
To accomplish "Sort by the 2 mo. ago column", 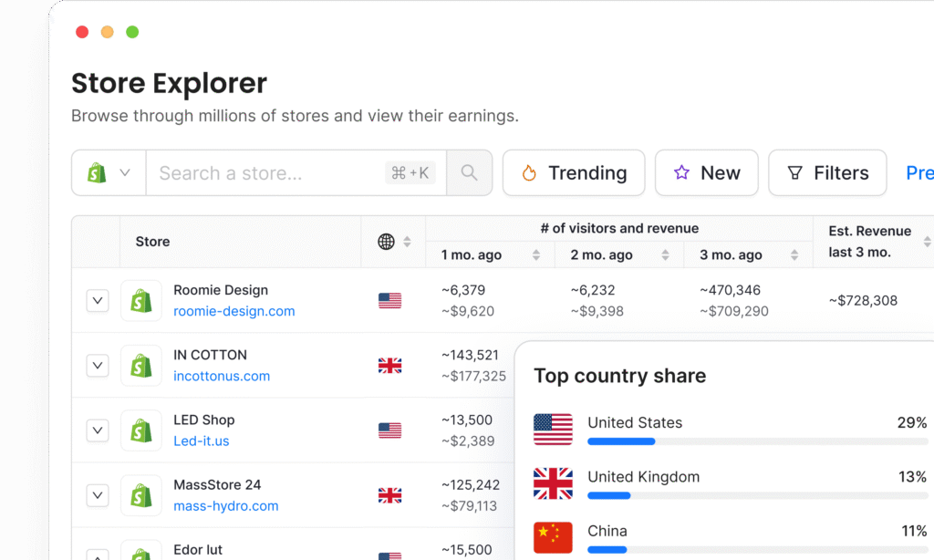I will pos(666,255).
